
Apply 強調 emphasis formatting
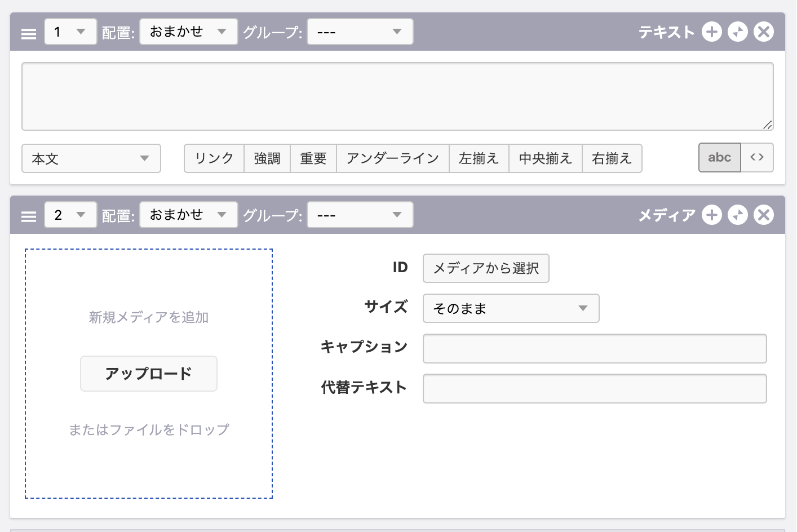[267, 159]
